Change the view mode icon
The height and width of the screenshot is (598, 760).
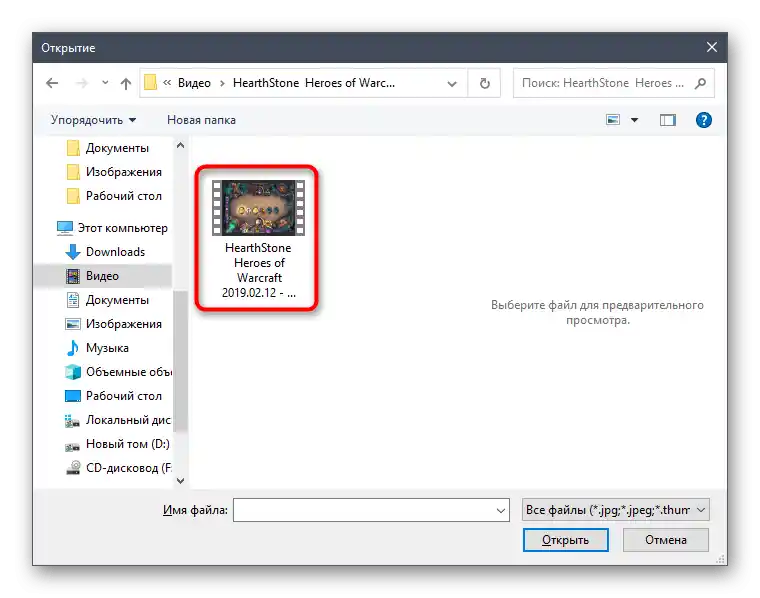613,119
